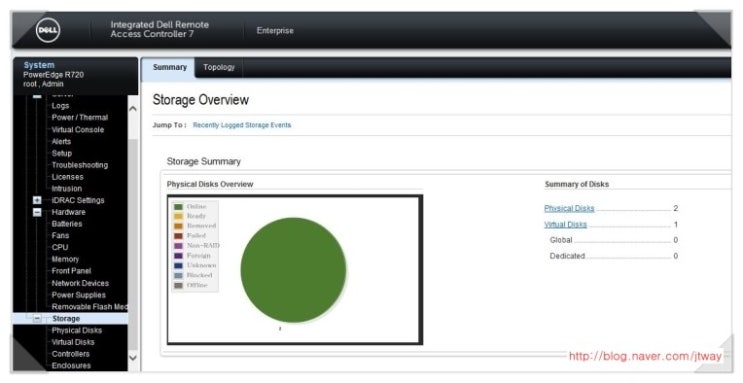
Task: Launch Virtual Console from the sidebar
Action: pos(77,129)
